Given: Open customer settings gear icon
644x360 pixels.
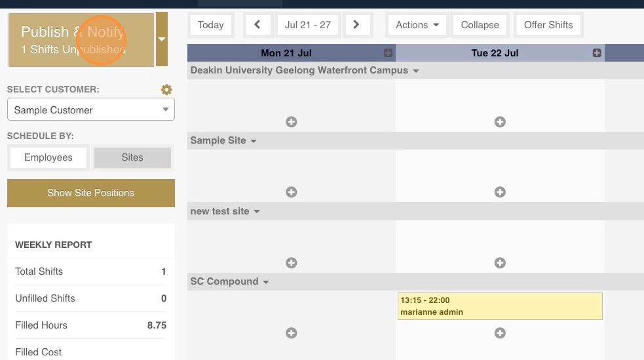Looking at the screenshot, I should pyautogui.click(x=166, y=90).
